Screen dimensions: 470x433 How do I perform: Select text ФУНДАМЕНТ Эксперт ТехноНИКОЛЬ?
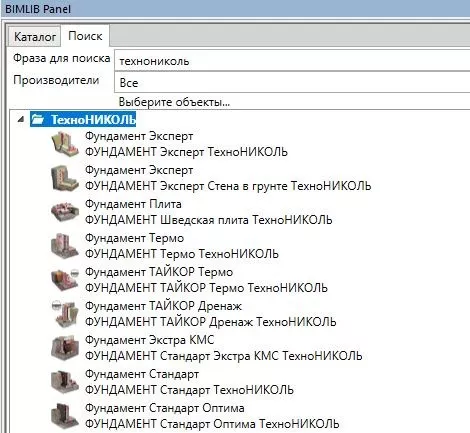pyautogui.click(x=186, y=152)
